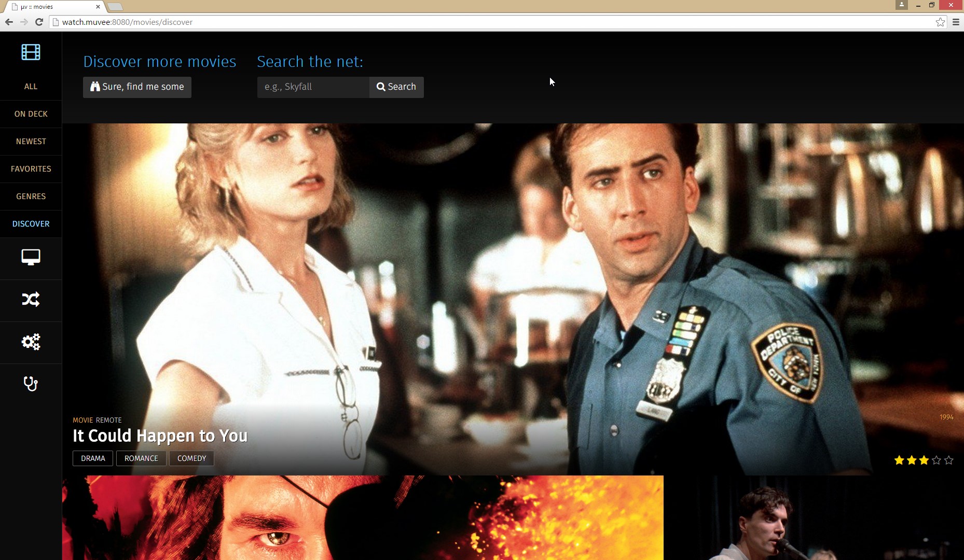Click the ROMANCE genre tag
Image resolution: width=964 pixels, height=560 pixels.
pos(141,458)
